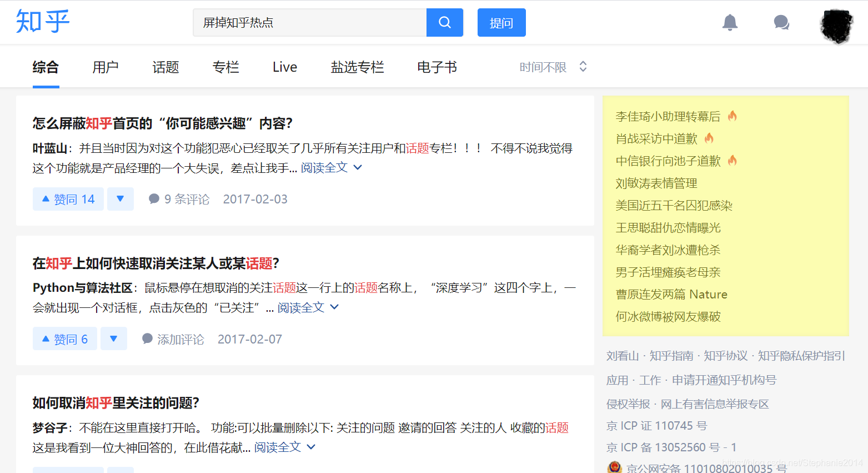The image size is (868, 473).
Task: Click author name 梦谷子
Action: click(50, 428)
